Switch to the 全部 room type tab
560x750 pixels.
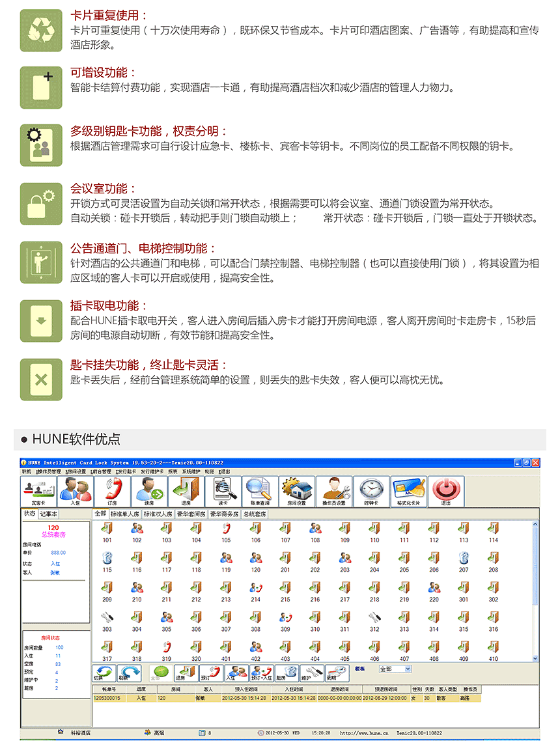coord(100,514)
